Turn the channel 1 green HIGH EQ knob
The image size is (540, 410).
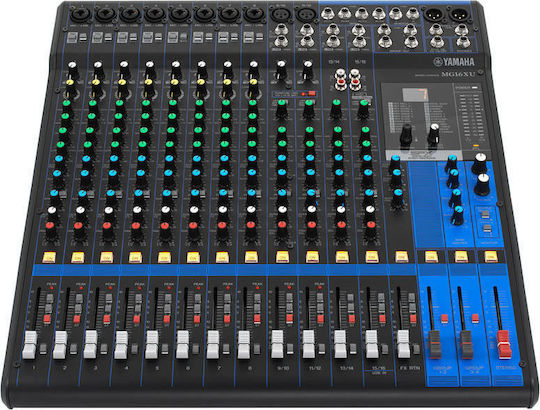66,105
